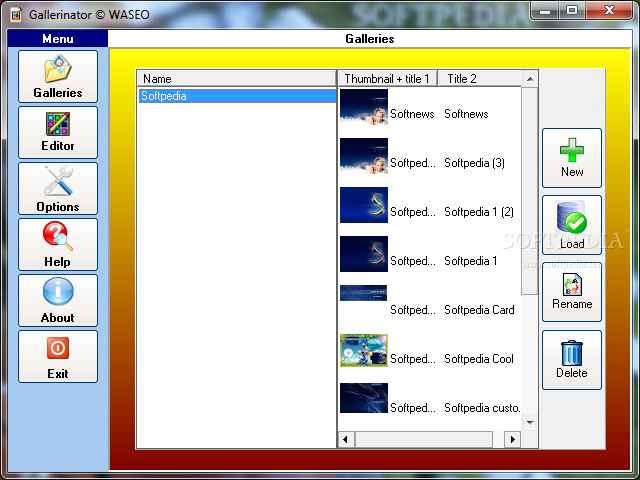Open Help with question mark icon
This screenshot has width=640, height=480.
(x=58, y=244)
